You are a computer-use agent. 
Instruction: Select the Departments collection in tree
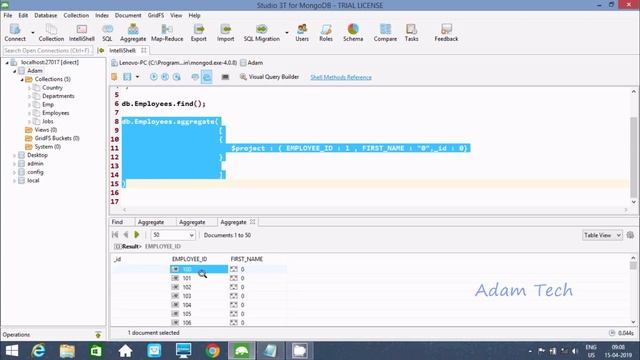(58, 96)
